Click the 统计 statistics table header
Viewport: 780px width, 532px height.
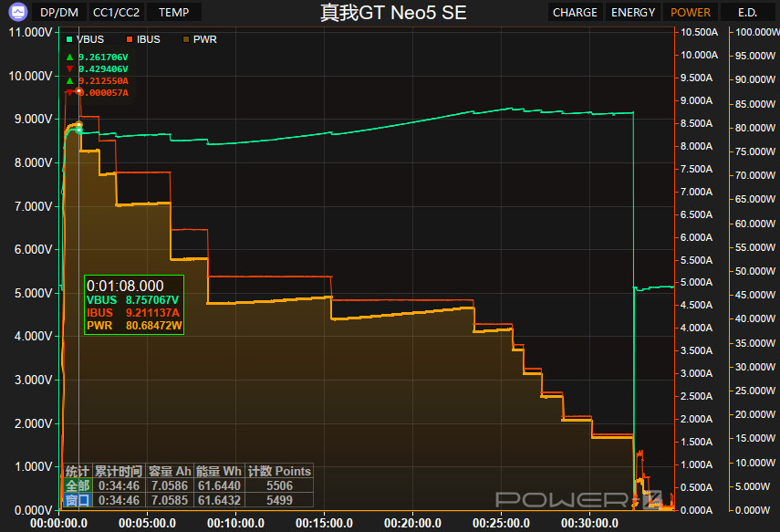click(x=78, y=472)
